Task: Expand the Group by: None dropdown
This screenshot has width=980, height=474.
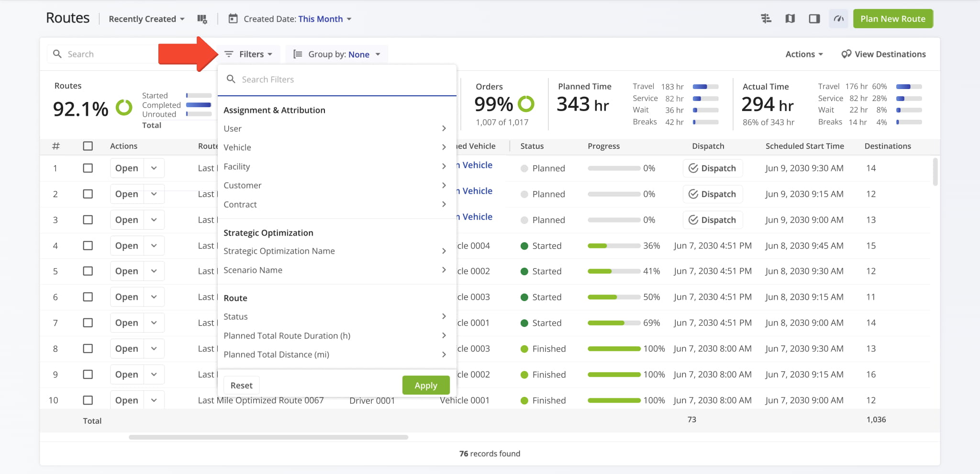Action: point(337,54)
